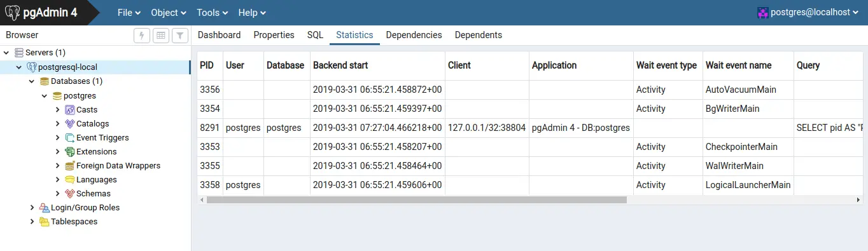Image resolution: width=868 pixels, height=251 pixels.
Task: Click the Languages node icon
Action: [70, 180]
